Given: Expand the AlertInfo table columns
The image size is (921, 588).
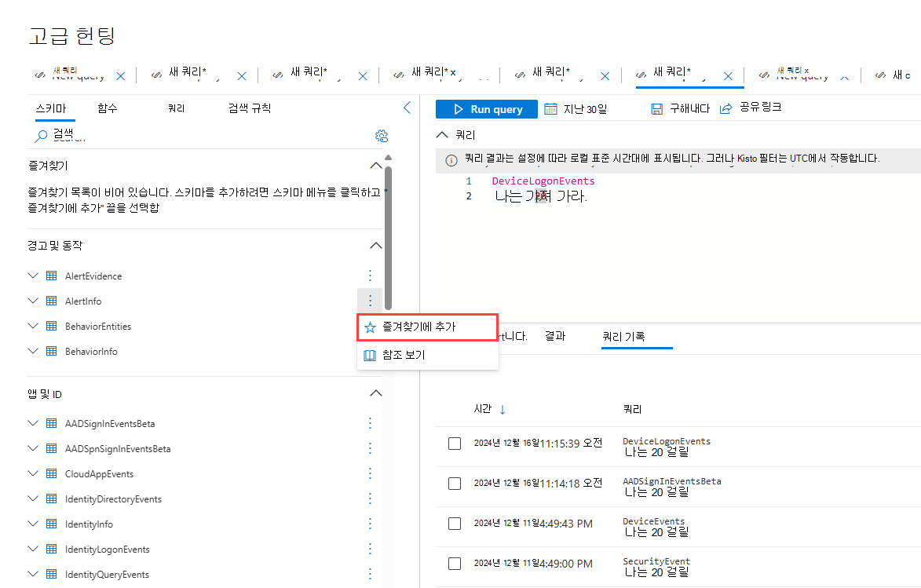Looking at the screenshot, I should coord(33,301).
